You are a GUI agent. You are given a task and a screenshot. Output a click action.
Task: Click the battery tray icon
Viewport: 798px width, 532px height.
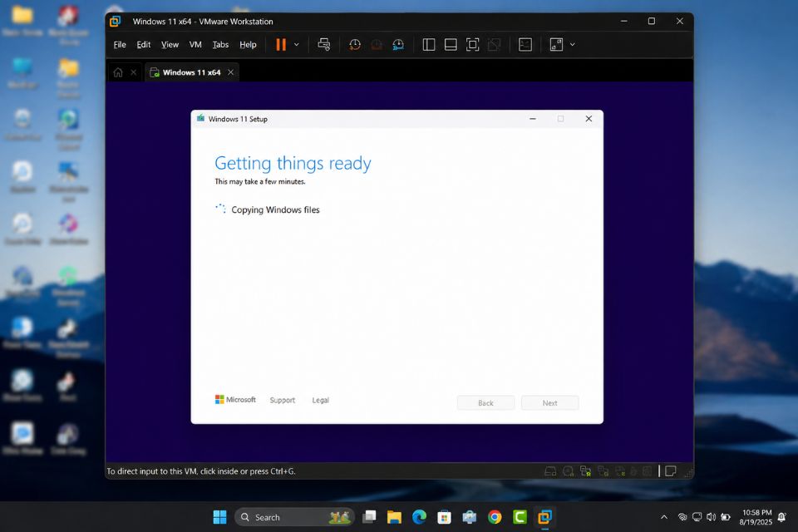726,517
